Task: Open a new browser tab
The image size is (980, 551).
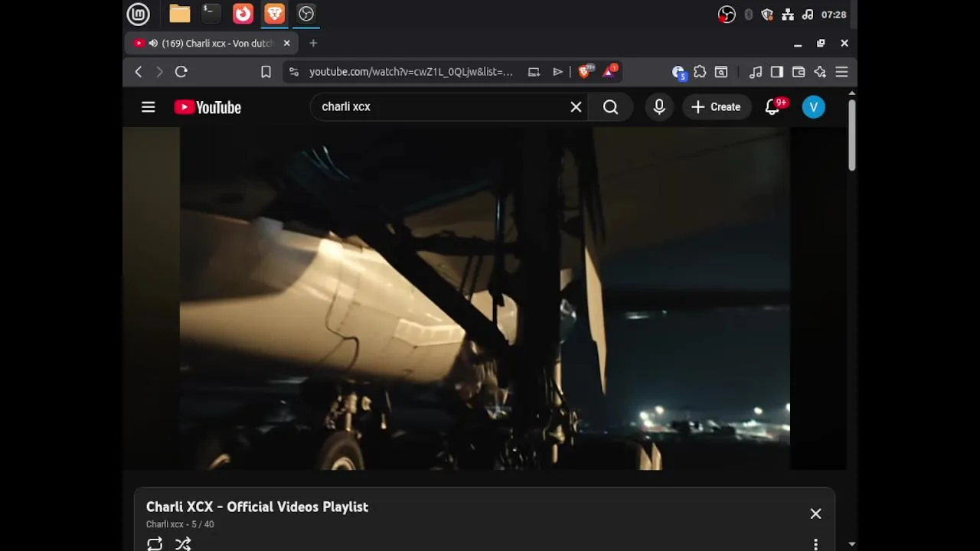Action: (x=313, y=44)
